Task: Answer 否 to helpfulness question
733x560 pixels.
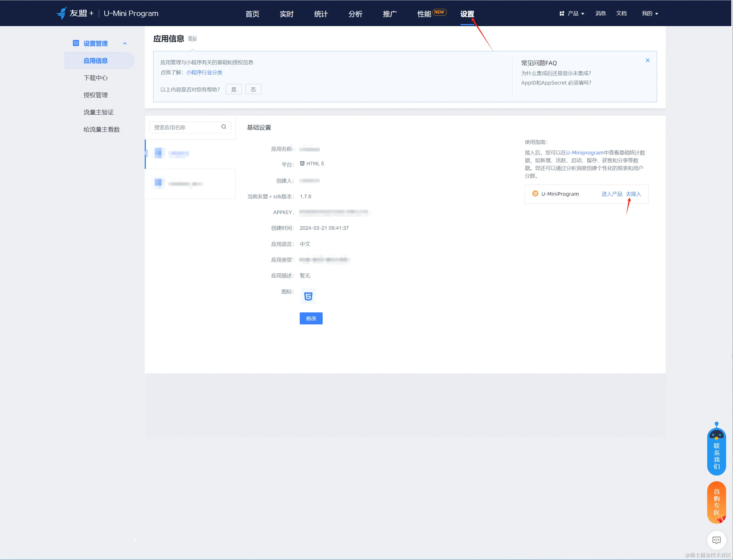Action: (x=253, y=89)
